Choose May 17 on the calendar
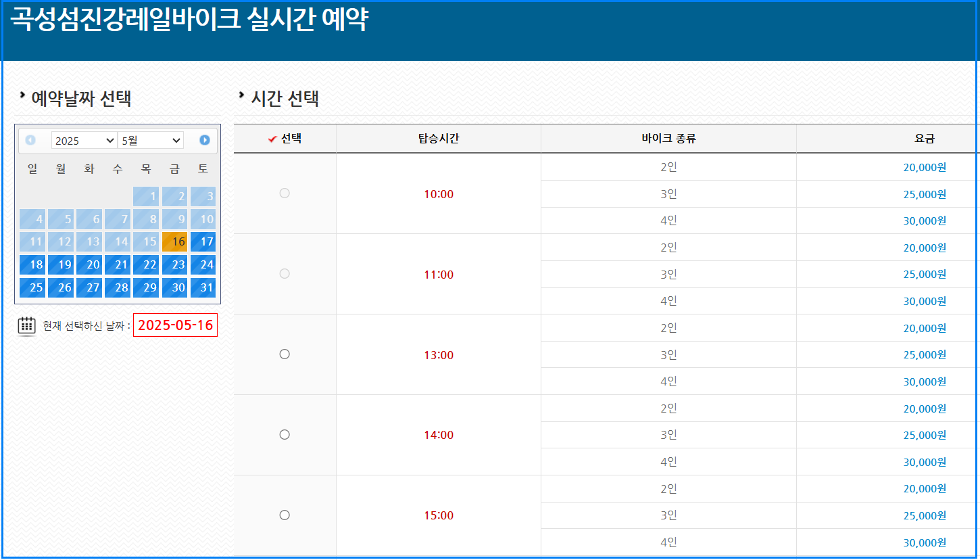The height and width of the screenshot is (560, 980). pyautogui.click(x=203, y=241)
